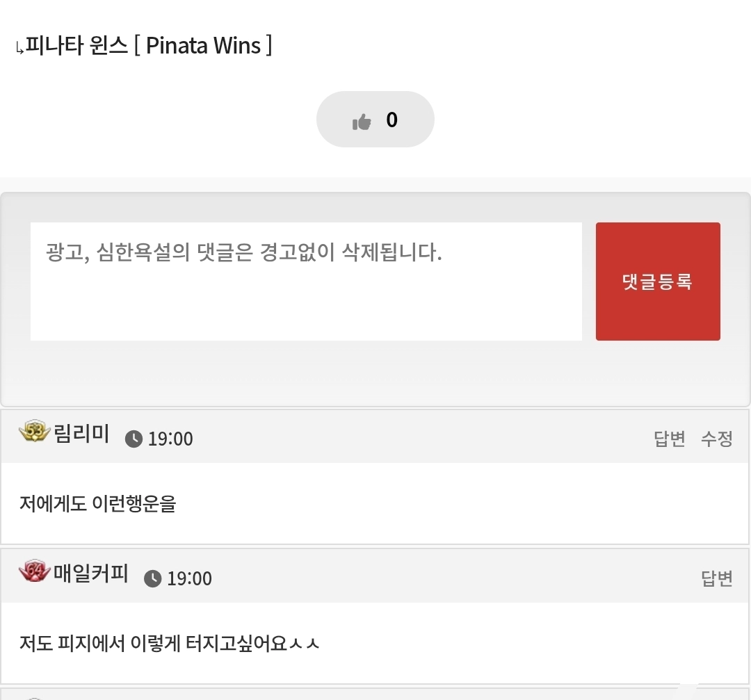Edit 림리미's comment with 수정

pos(716,439)
